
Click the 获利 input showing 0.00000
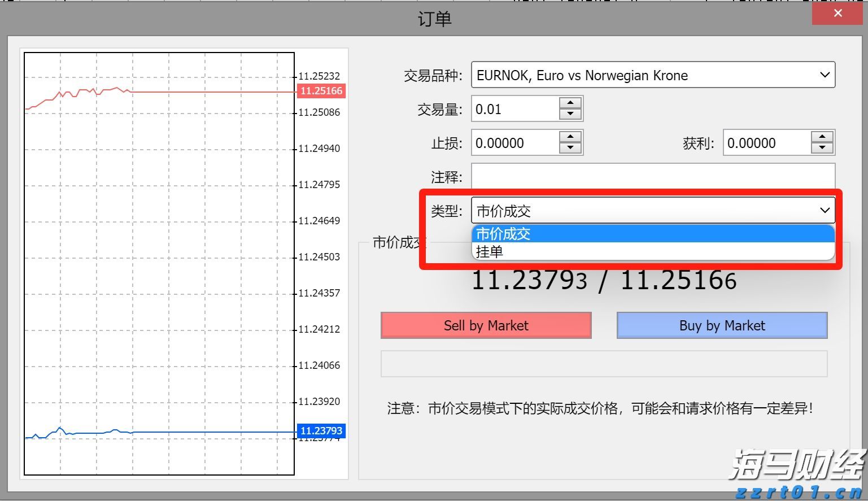pos(765,142)
